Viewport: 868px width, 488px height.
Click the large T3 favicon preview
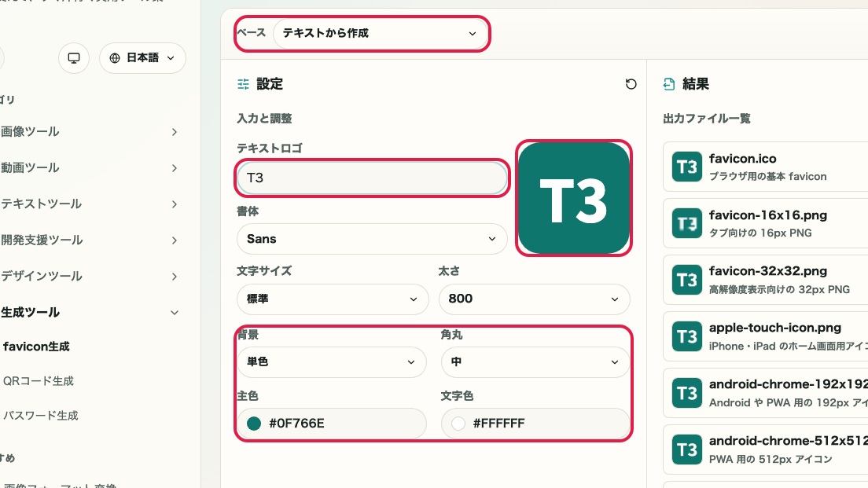click(573, 198)
